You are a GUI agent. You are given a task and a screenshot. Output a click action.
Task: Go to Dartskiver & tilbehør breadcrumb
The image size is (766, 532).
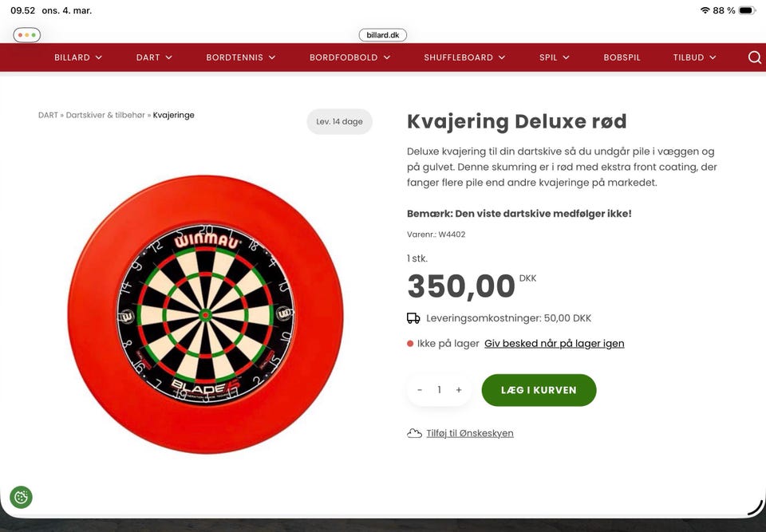105,116
